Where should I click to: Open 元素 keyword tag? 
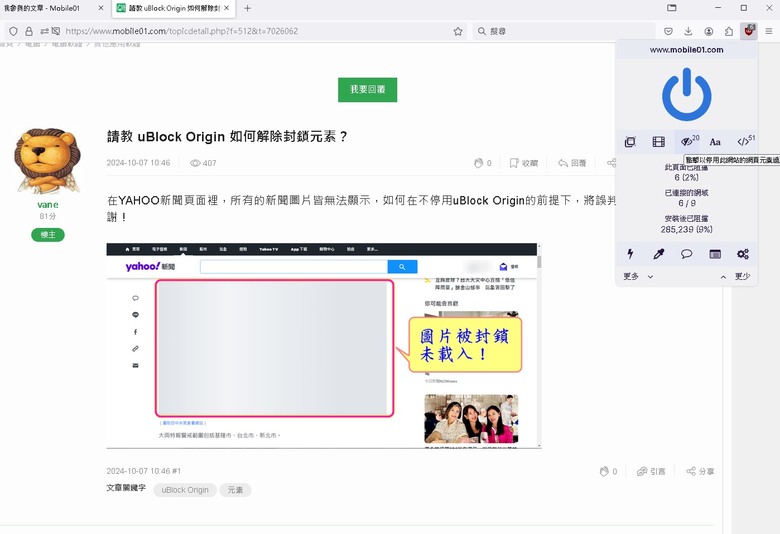click(x=235, y=490)
